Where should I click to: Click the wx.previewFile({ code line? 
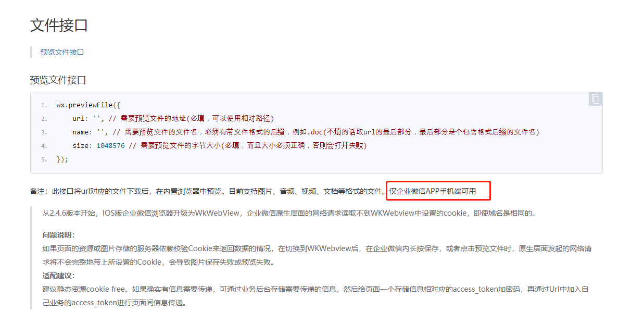(89, 105)
